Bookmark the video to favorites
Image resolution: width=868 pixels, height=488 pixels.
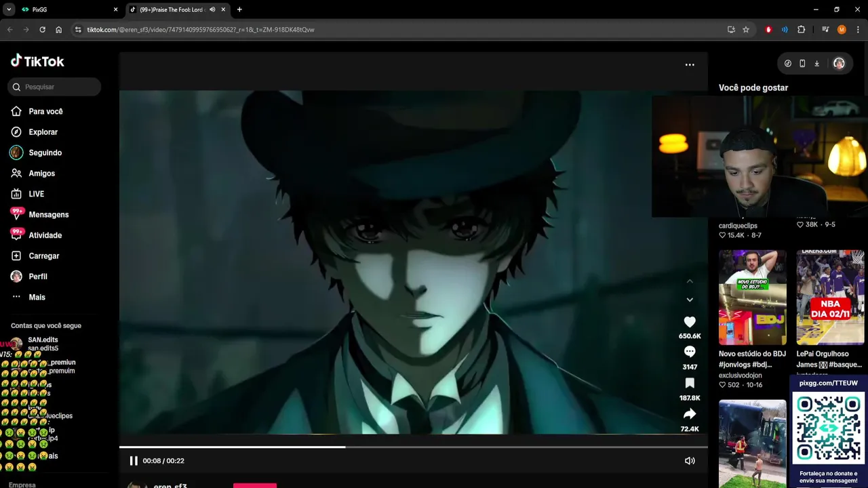point(690,383)
